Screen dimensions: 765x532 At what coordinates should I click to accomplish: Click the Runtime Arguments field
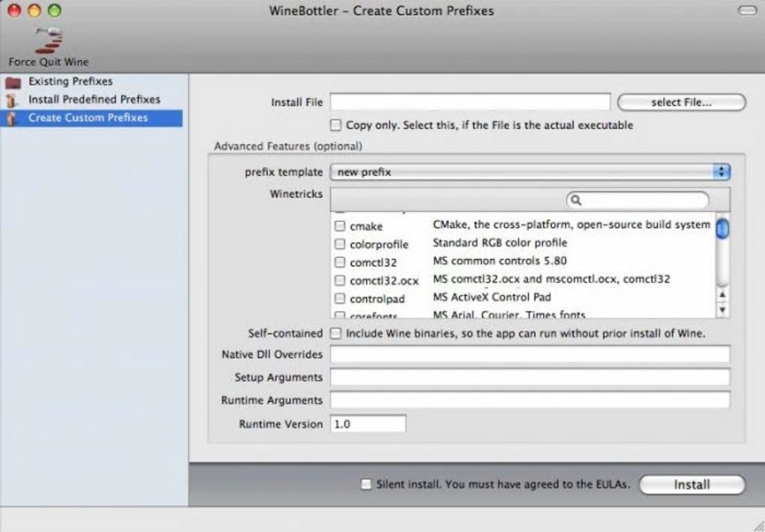click(529, 400)
